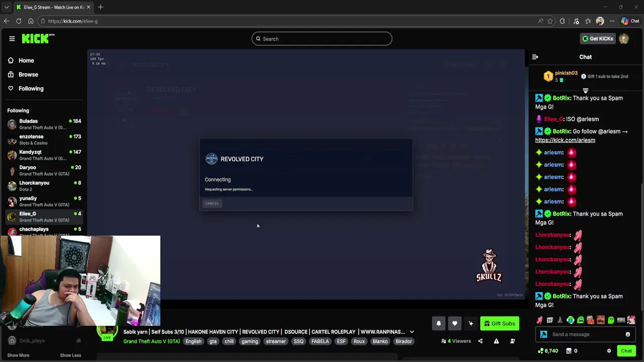This screenshot has width=644, height=362.
Task: Open a new browser tab
Action: [x=101, y=7]
